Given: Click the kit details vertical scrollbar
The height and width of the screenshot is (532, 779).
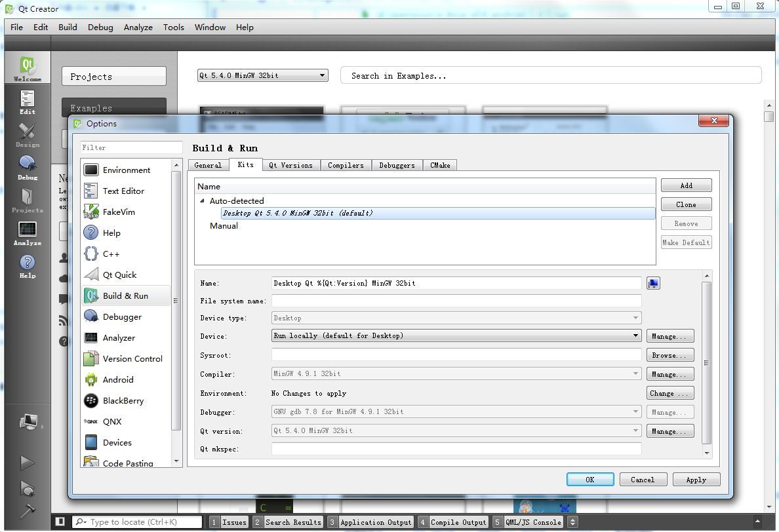Looking at the screenshot, I should pos(706,364).
